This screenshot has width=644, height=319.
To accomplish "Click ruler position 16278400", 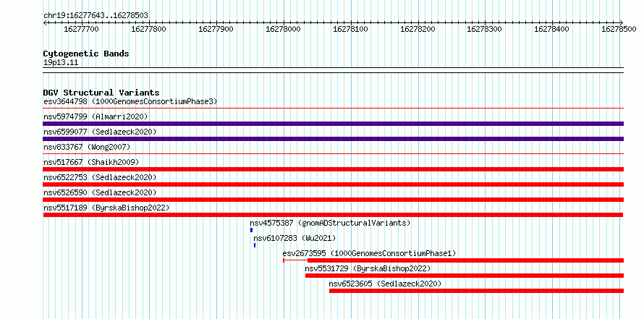I will pyautogui.click(x=551, y=29).
